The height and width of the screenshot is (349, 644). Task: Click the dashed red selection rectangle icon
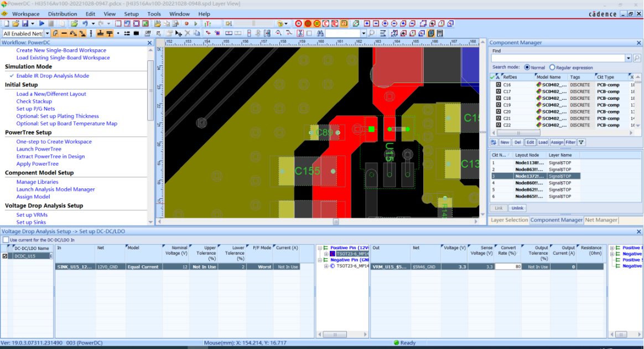tap(118, 23)
